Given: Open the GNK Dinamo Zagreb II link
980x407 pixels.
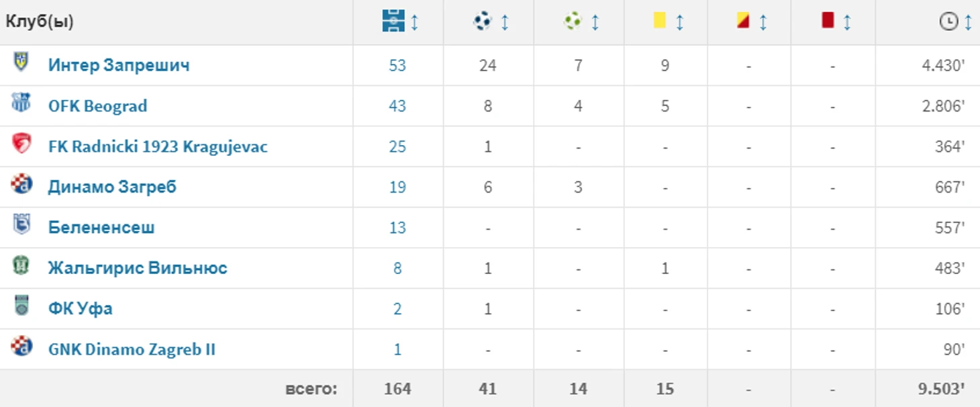Looking at the screenshot, I should point(132,349).
